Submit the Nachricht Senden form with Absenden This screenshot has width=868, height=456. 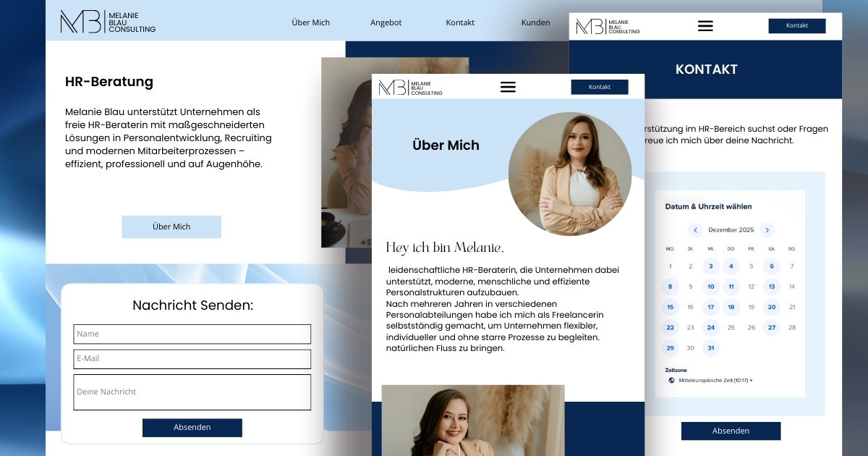coord(192,427)
